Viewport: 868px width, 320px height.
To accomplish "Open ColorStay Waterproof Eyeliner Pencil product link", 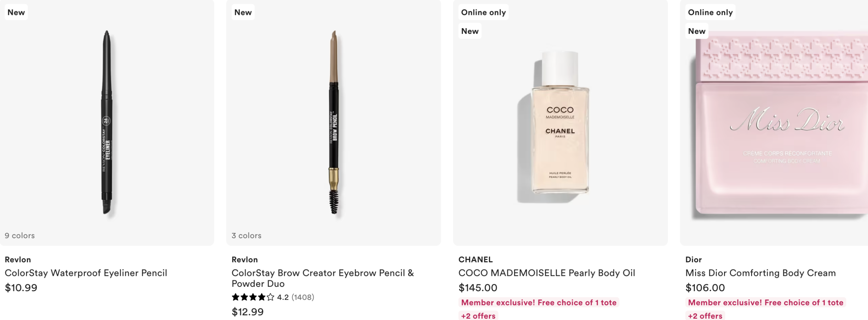I will click(86, 273).
